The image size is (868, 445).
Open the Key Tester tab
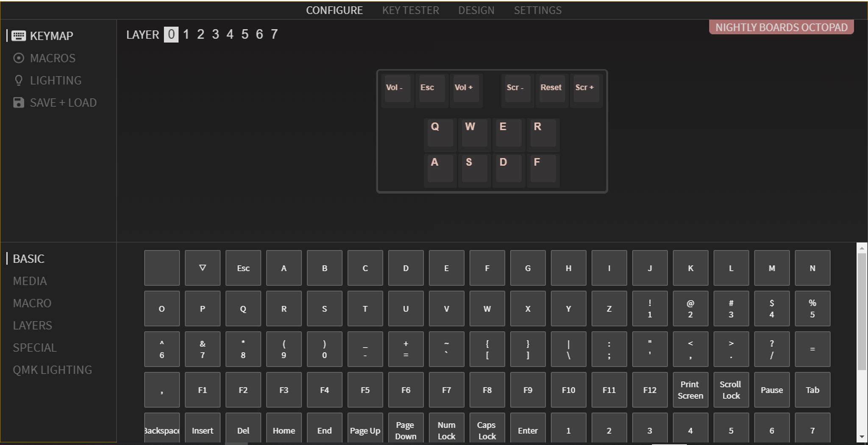[410, 10]
